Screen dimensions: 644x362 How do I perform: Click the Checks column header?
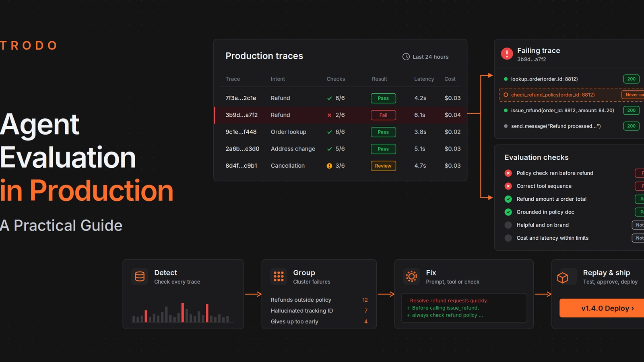pyautogui.click(x=336, y=79)
